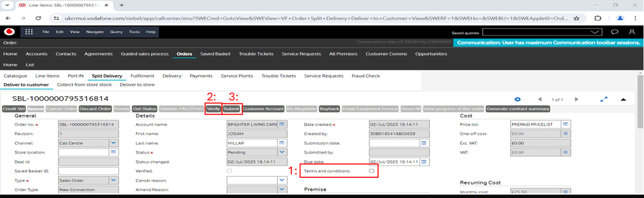Toggle the Verified checkbox
The image size is (644, 198).
pyautogui.click(x=229, y=170)
